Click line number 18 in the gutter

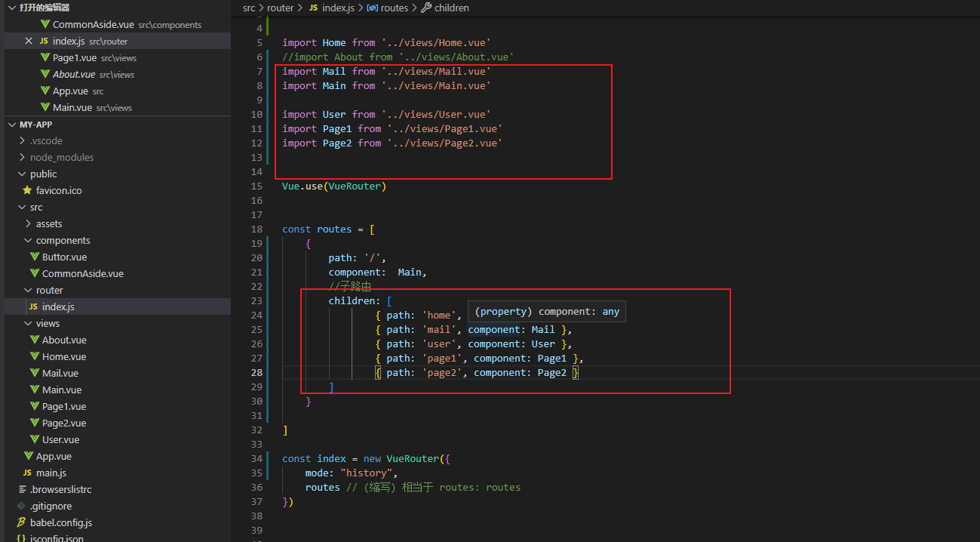257,229
